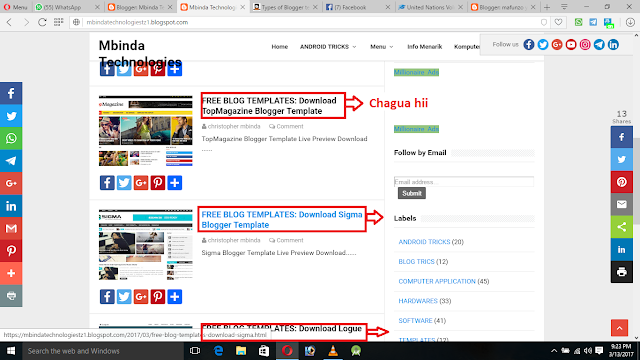Focus the browser address bar

pos(310,22)
